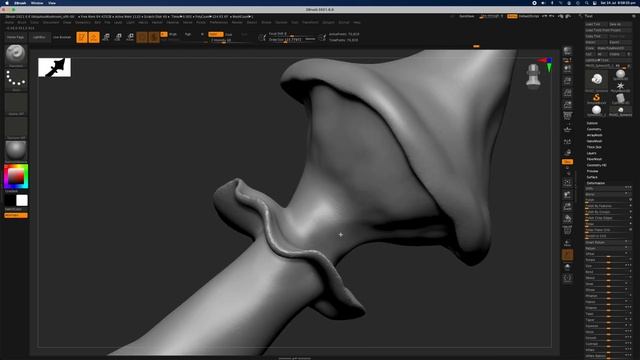The width and height of the screenshot is (640, 360).
Task: Run a BPR render from right shelf
Action: (x=567, y=51)
